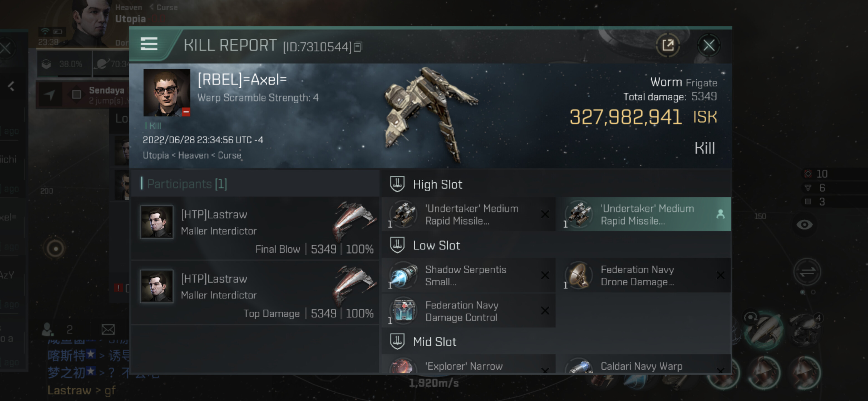
Task: Select Federation Navy Damage Control module
Action: pos(468,311)
